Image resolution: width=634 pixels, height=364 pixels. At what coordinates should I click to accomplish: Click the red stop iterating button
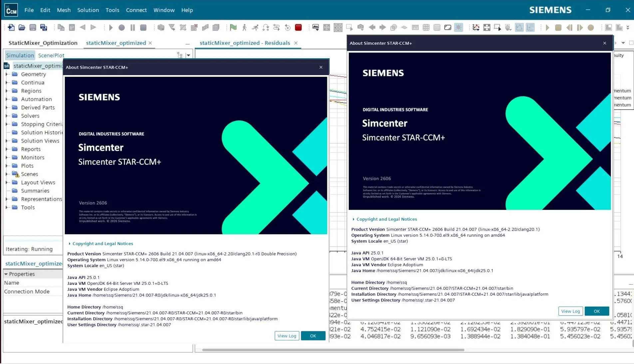point(298,27)
